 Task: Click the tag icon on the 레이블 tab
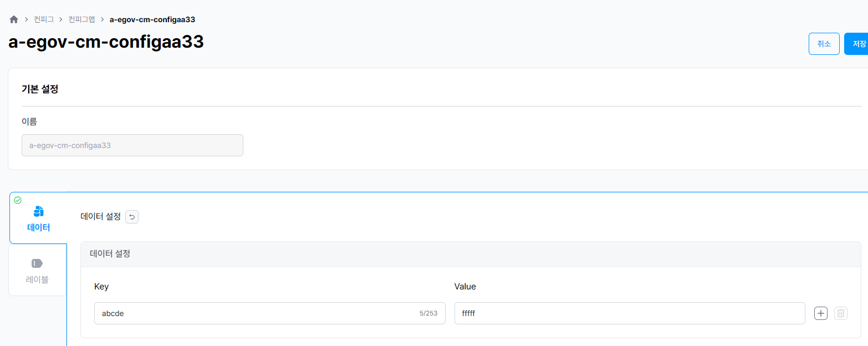pos(37,263)
